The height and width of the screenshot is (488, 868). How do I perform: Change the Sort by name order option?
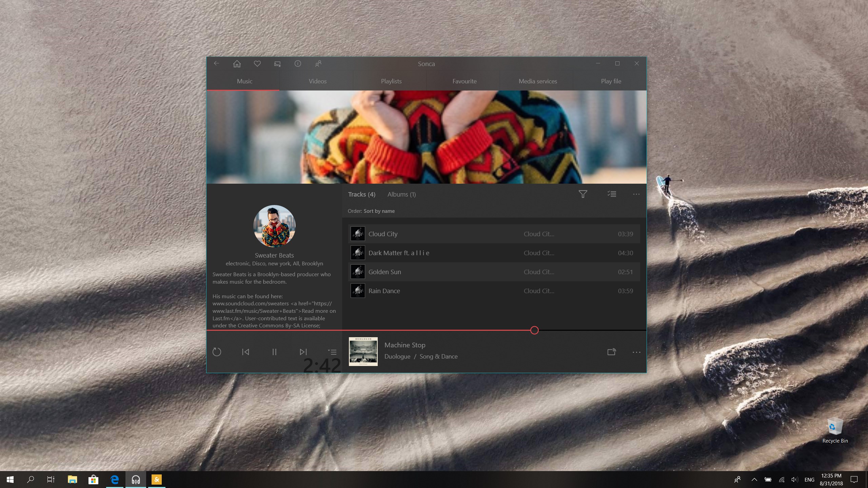(x=379, y=211)
